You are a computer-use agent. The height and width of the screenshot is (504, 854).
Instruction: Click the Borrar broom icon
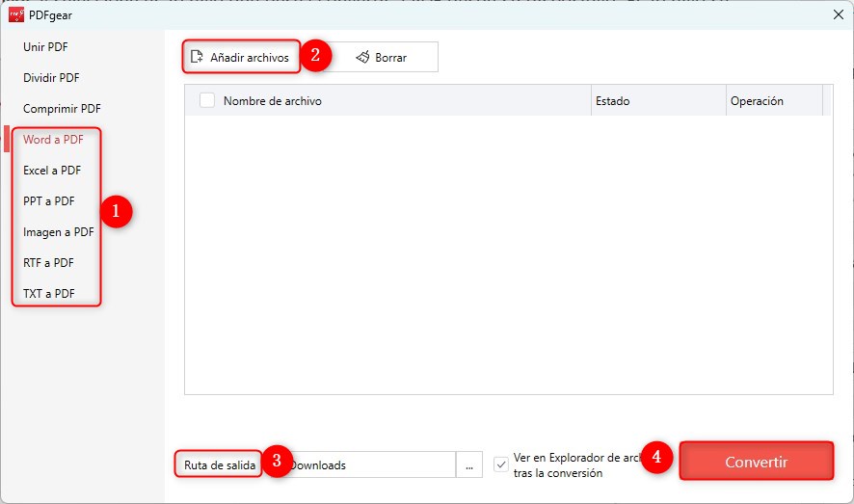click(x=362, y=57)
